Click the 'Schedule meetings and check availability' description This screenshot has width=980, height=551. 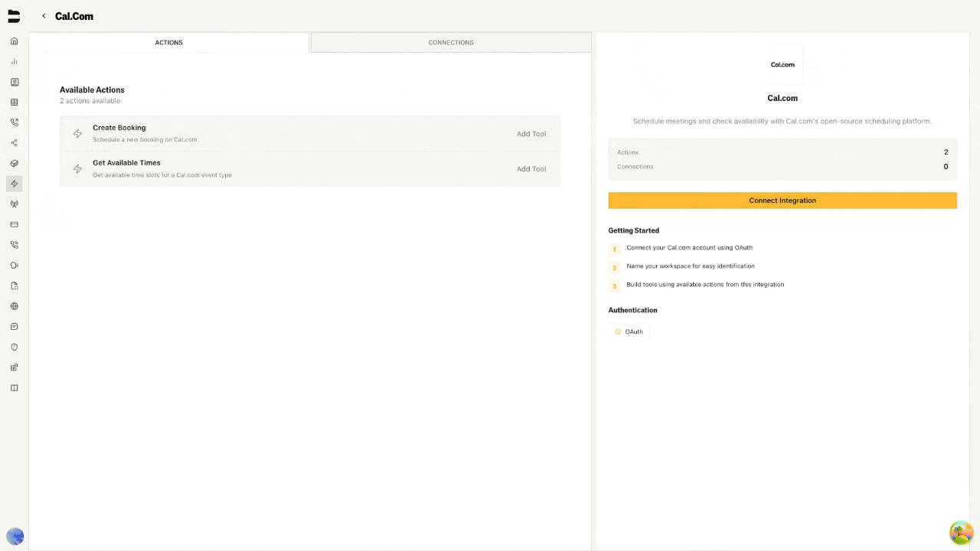click(782, 121)
